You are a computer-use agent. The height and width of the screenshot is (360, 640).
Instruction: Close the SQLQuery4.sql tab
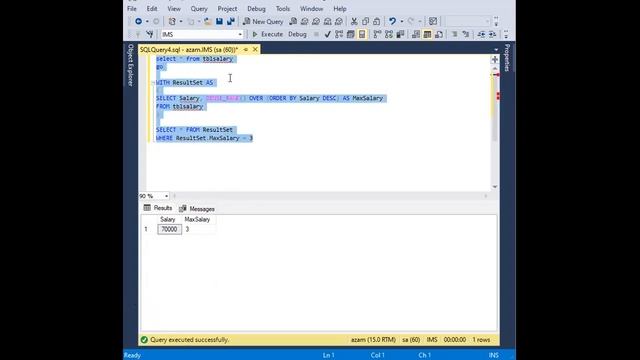[255, 49]
